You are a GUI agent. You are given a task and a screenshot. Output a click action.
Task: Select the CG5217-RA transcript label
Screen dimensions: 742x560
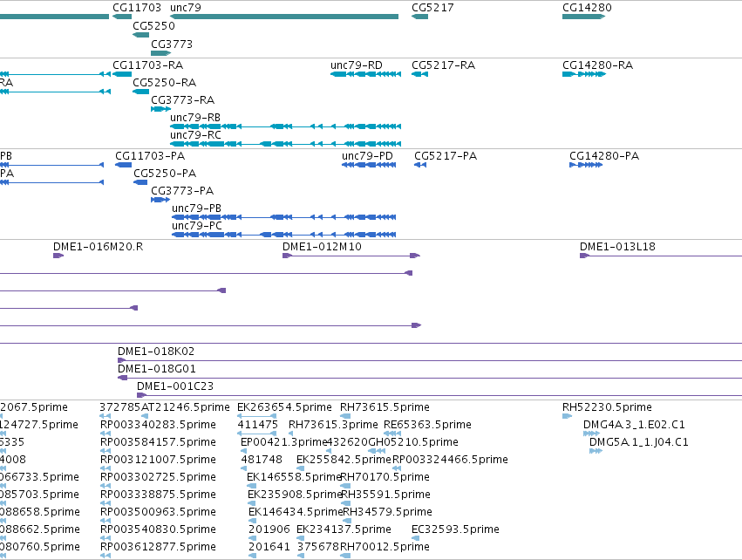point(444,65)
